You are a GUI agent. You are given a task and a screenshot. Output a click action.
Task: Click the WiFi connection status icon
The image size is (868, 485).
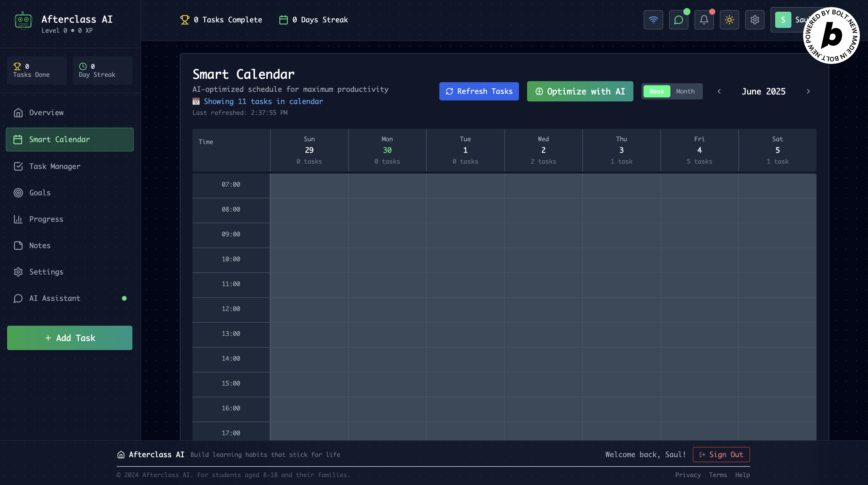pos(653,20)
